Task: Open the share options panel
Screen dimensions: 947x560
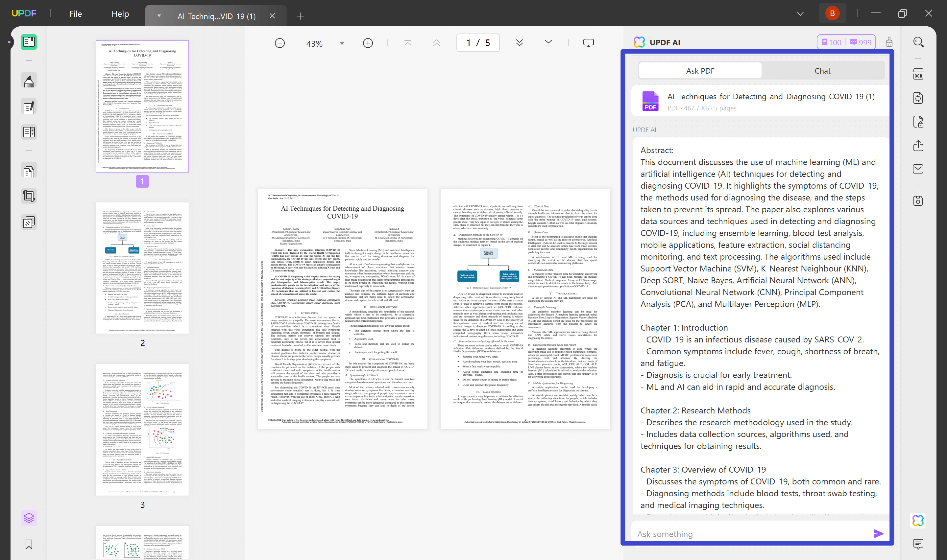Action: pyautogui.click(x=918, y=146)
